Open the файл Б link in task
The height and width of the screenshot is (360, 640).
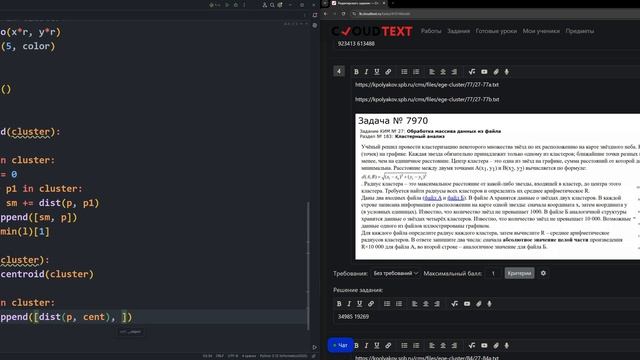click(x=456, y=198)
